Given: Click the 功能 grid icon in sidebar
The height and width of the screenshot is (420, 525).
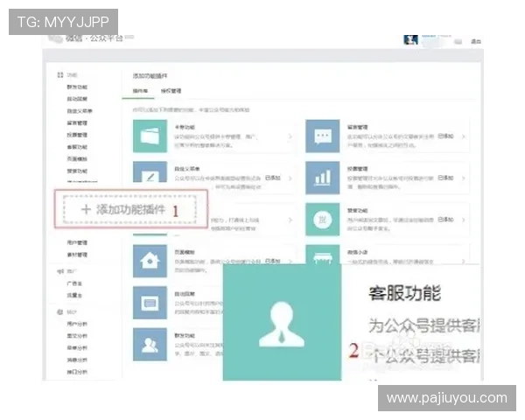Looking at the screenshot, I should 60,74.
